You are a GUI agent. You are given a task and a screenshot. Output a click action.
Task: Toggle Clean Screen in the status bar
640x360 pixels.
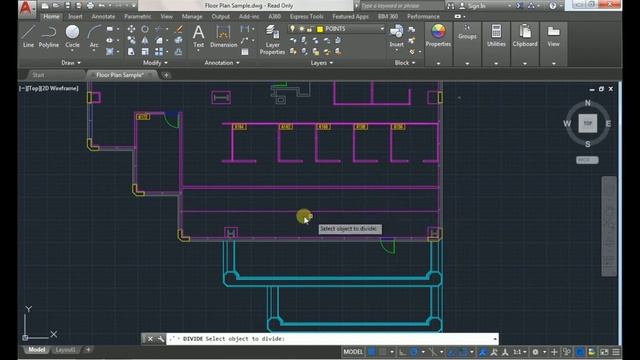(604, 352)
